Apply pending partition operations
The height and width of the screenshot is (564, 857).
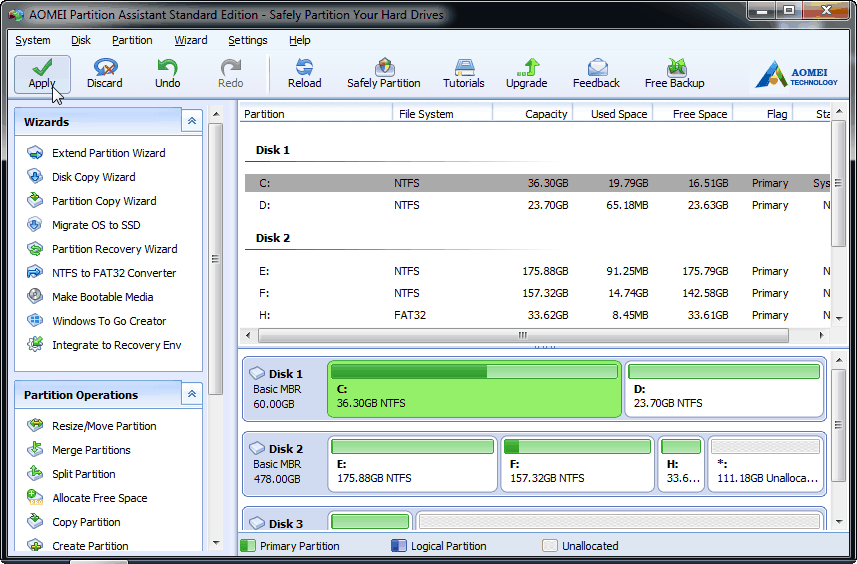pos(42,74)
